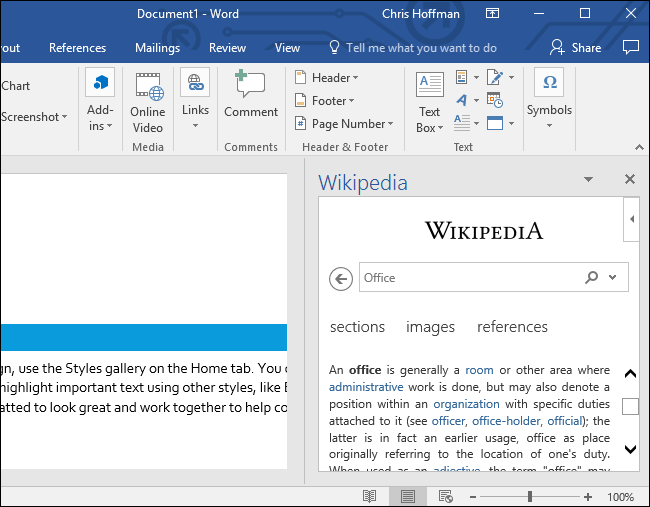Click the Chart button
The width and height of the screenshot is (650, 507).
coord(16,86)
